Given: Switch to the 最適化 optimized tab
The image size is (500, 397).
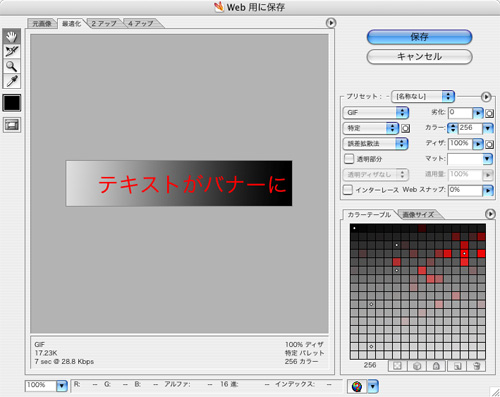Looking at the screenshot, I should pyautogui.click(x=72, y=23).
